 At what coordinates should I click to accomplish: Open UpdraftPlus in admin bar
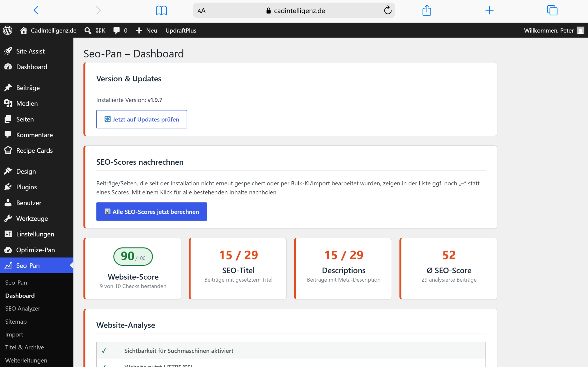(181, 31)
